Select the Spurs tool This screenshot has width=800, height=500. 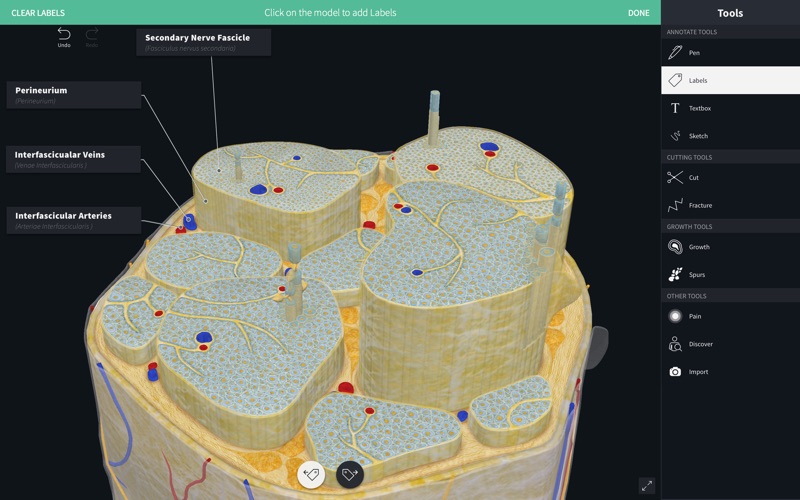pos(730,274)
